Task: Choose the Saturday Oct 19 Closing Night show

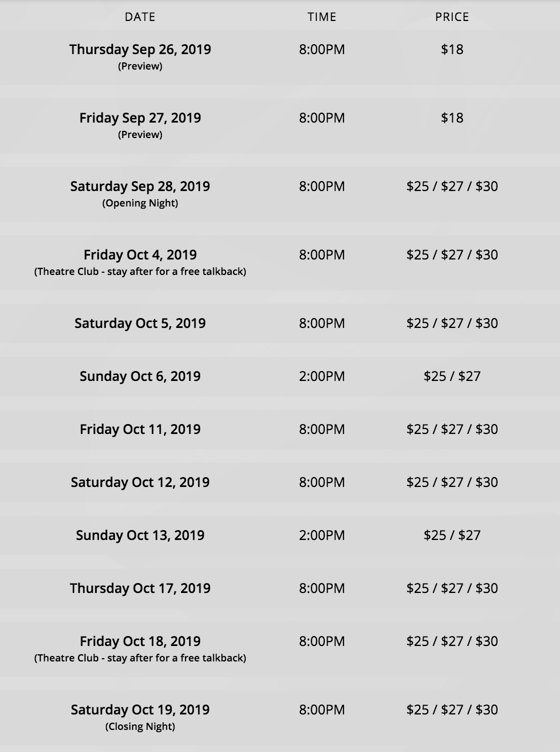Action: click(140, 709)
